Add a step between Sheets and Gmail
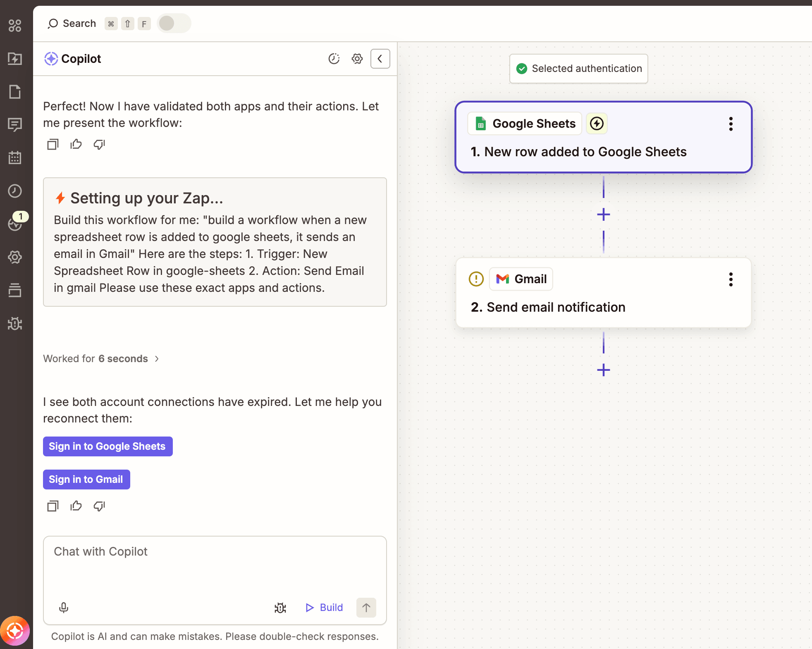 coord(604,215)
